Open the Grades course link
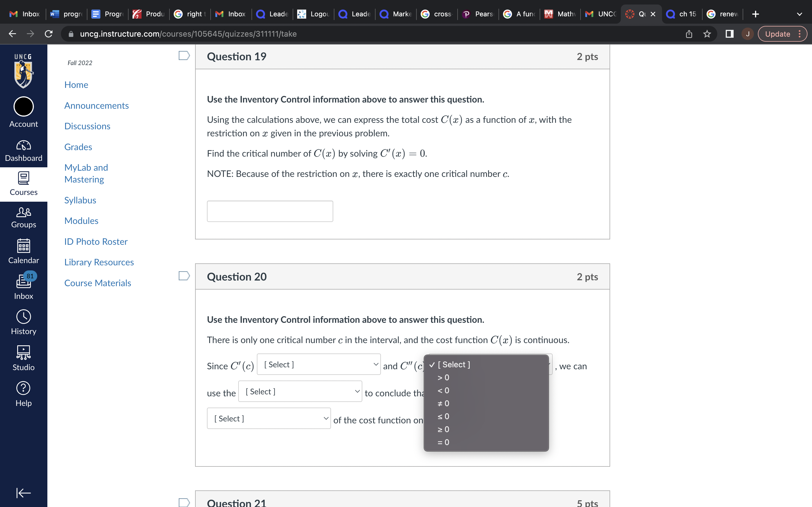The height and width of the screenshot is (507, 812). point(78,147)
